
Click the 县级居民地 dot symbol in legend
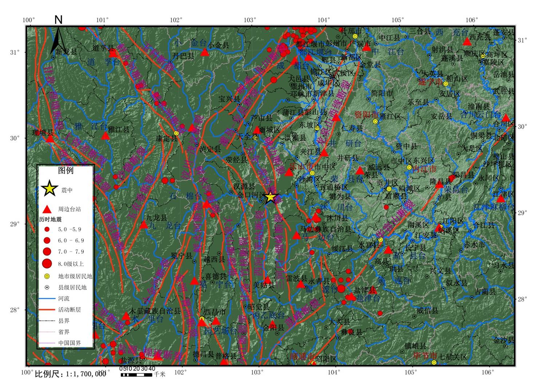coord(47,288)
